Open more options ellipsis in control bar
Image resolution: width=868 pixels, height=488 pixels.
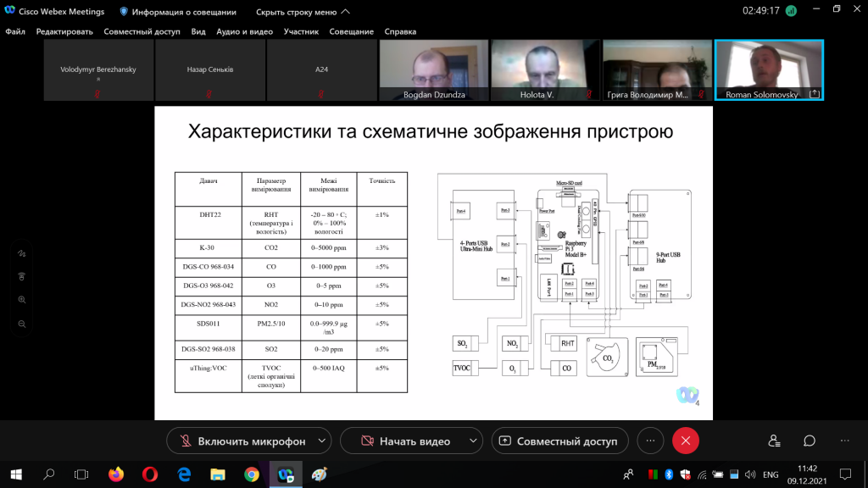[650, 441]
